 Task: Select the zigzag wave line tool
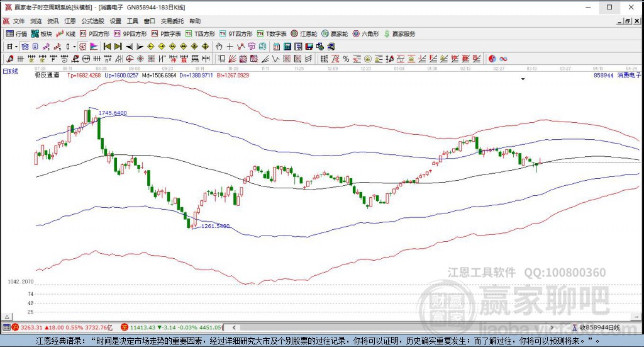tap(275, 59)
